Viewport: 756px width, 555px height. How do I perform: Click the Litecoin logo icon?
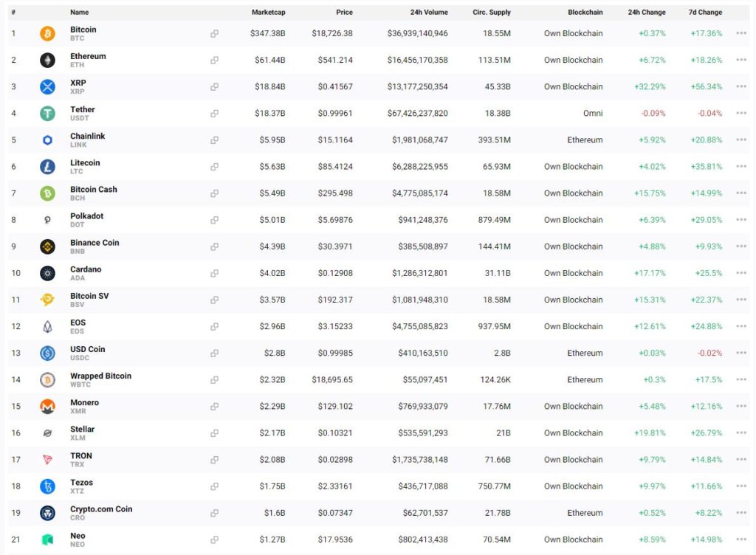pos(47,167)
